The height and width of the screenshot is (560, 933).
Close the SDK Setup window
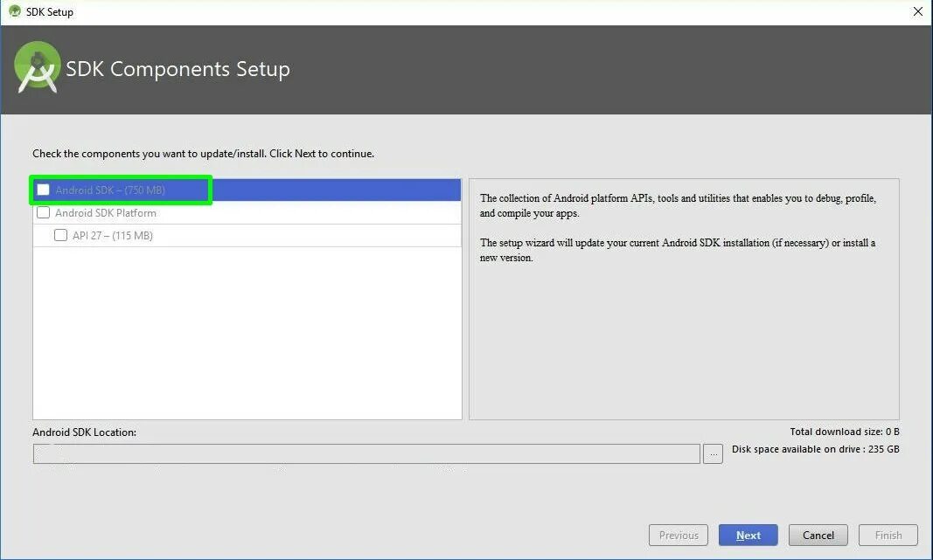(918, 11)
